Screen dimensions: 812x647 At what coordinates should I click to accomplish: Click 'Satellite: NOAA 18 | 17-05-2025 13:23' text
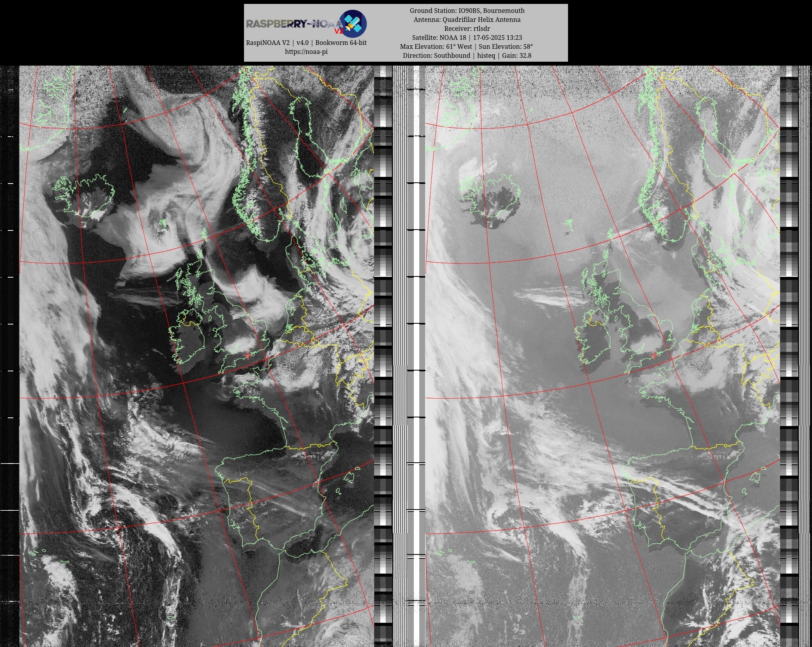tap(467, 37)
